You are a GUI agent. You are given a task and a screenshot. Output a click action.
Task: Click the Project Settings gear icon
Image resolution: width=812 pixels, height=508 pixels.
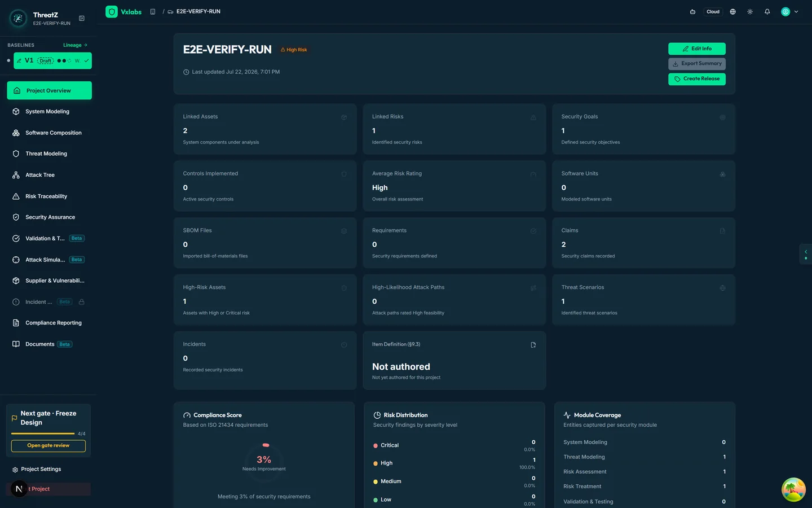pyautogui.click(x=15, y=470)
